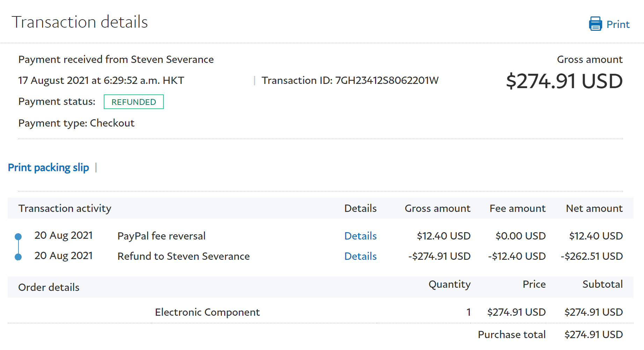Screen dimensions: 644x350
Task: Click the Order details header
Action: coord(49,287)
